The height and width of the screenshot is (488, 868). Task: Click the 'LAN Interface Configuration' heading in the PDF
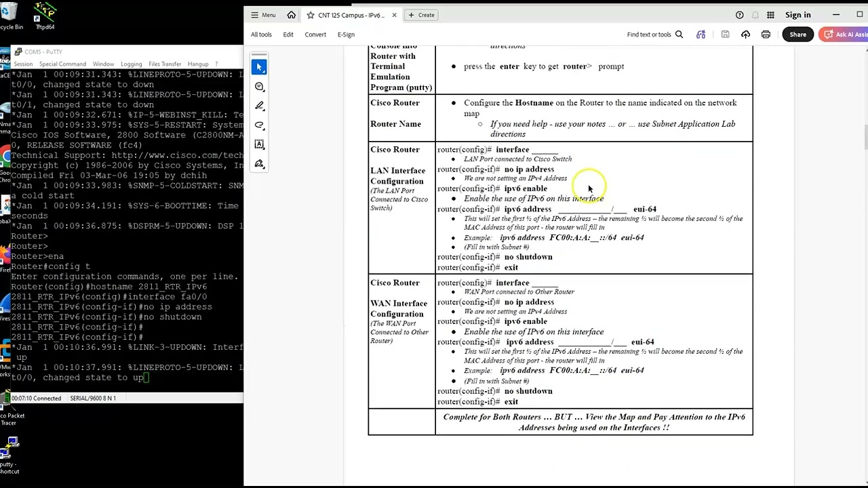pyautogui.click(x=397, y=176)
